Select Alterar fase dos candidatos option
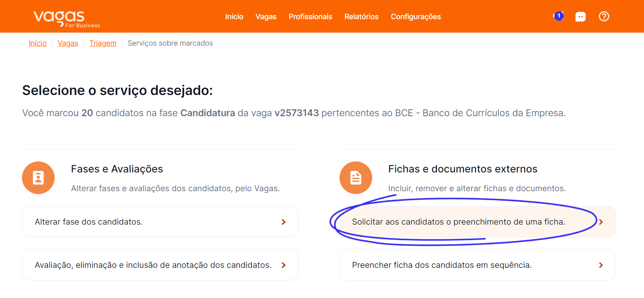 [x=160, y=222]
